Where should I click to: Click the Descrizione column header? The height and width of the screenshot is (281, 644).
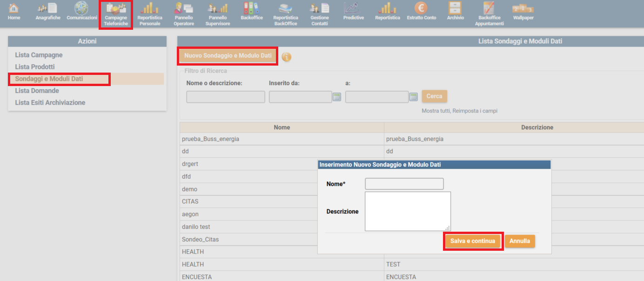(537, 127)
